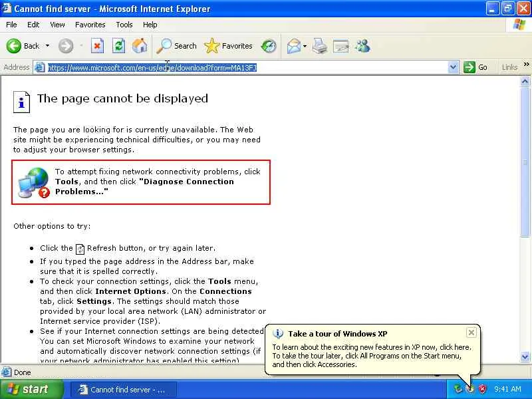Click the IE title bar icon
Viewport: 532px width, 399px height.
point(7,8)
